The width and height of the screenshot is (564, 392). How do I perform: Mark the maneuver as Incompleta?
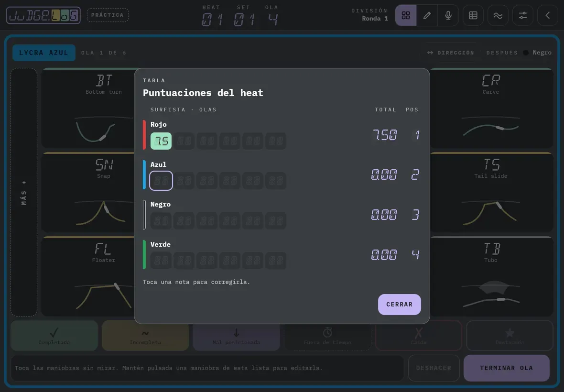(145, 336)
